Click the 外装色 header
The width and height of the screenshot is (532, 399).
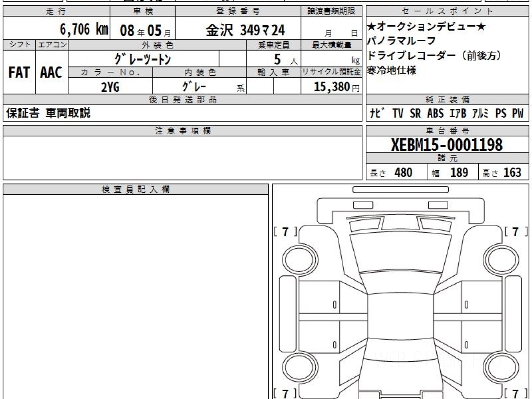[157, 45]
